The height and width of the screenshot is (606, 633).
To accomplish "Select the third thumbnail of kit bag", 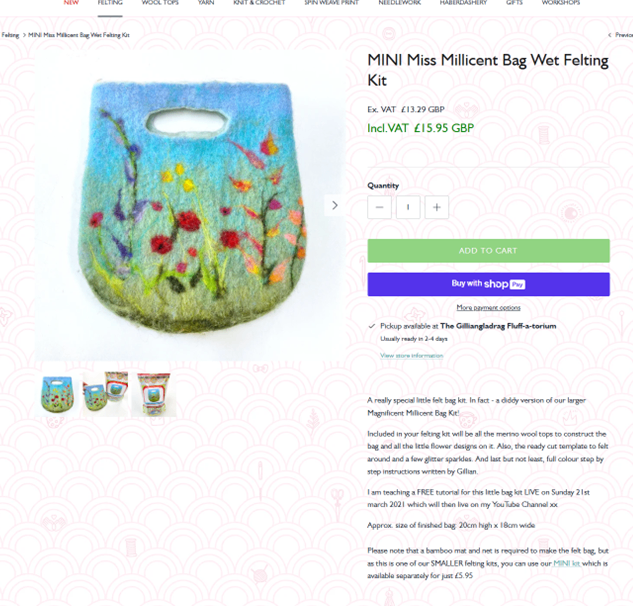I will (153, 394).
